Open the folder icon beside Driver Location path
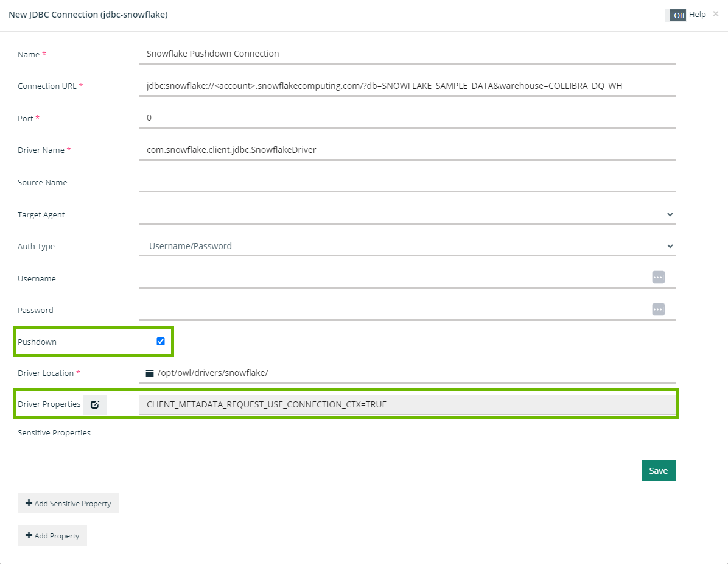 (x=150, y=373)
